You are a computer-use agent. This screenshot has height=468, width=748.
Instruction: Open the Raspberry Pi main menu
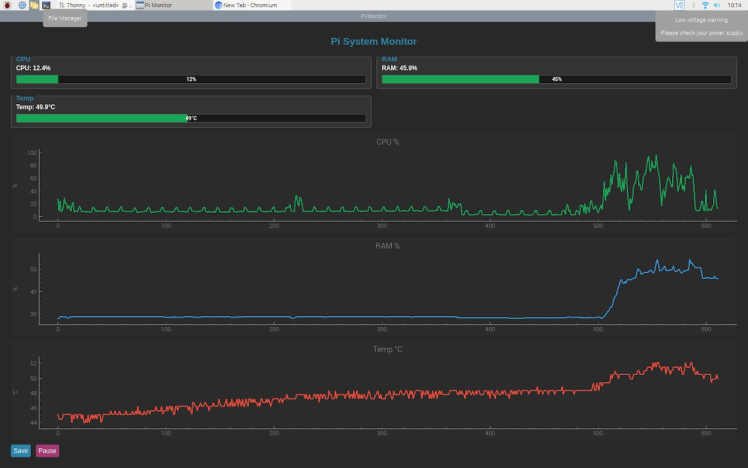click(x=7, y=5)
